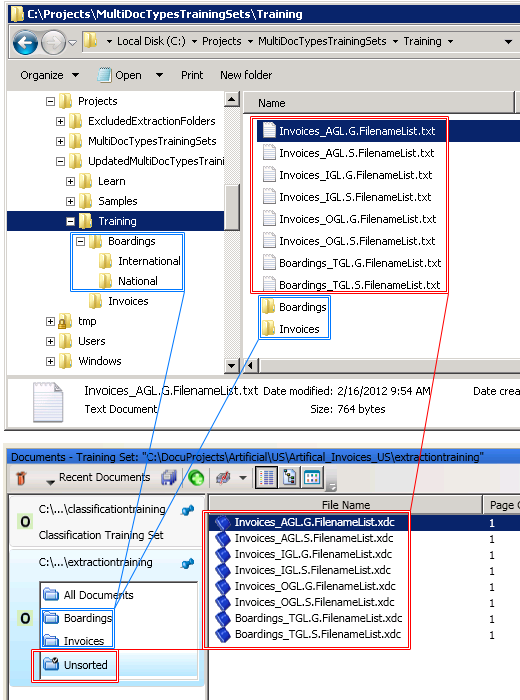Expand the MultiDocTypesTrainingSets tree node
The image size is (520, 700).
[x=60, y=142]
